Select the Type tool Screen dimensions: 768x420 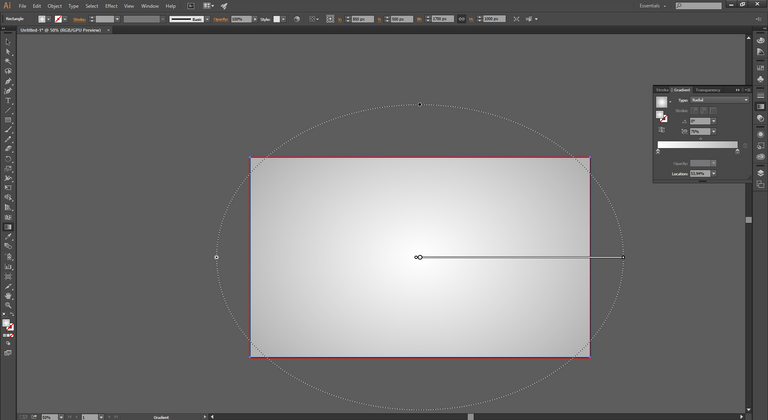pyautogui.click(x=8, y=101)
